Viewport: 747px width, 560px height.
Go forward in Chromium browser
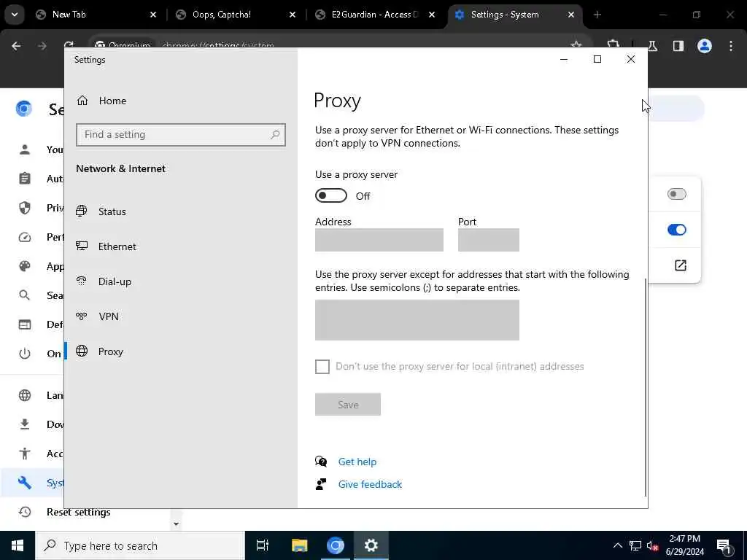pyautogui.click(x=42, y=46)
